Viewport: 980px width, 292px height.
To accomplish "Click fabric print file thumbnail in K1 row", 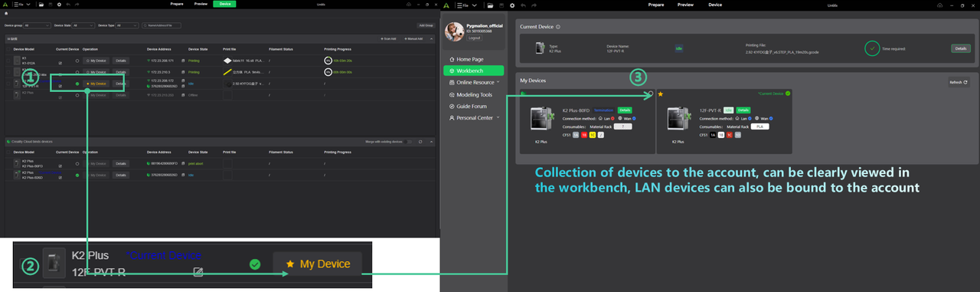I will [x=227, y=61].
